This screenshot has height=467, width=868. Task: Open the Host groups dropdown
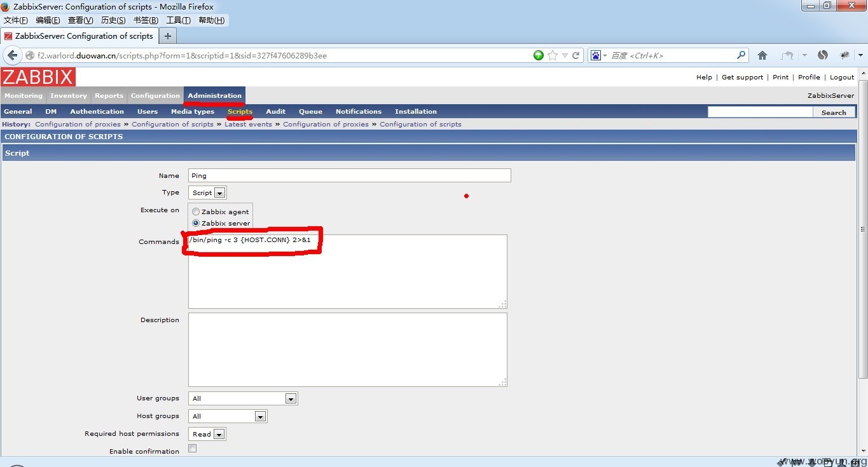coord(228,416)
